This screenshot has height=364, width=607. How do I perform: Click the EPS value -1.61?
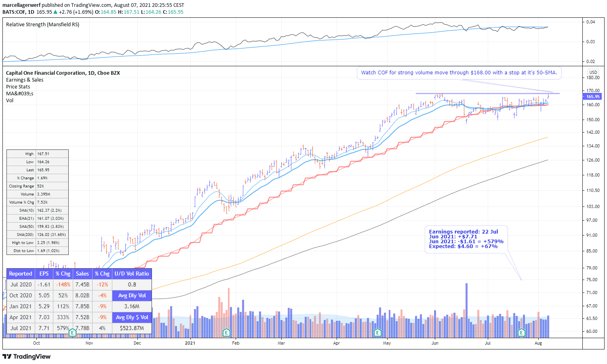coord(44,285)
